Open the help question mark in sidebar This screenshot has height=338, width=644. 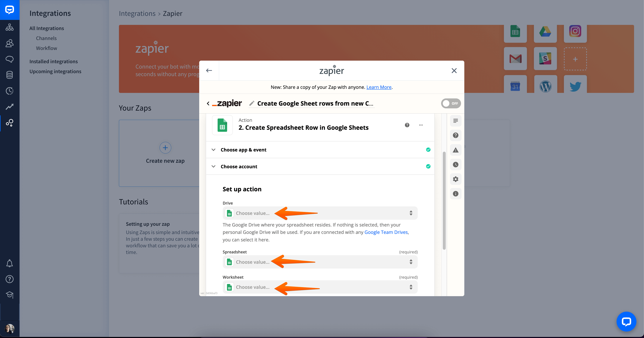coord(10,279)
